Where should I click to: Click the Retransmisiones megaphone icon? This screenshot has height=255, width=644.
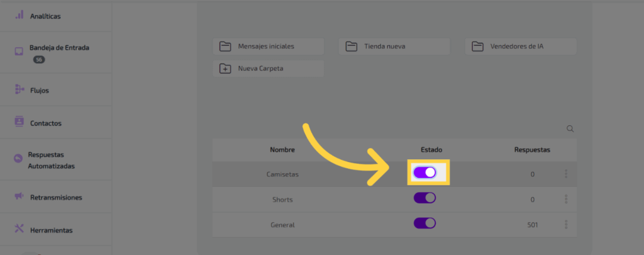coord(19,197)
